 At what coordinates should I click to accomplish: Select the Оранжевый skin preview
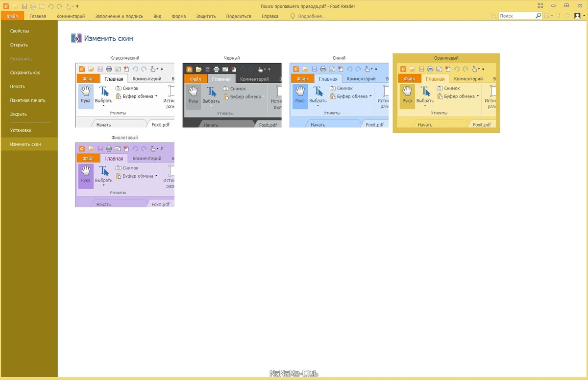point(446,95)
